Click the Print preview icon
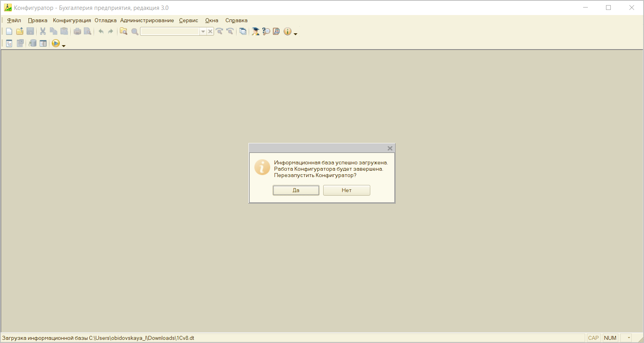The height and width of the screenshot is (343, 644). click(88, 31)
